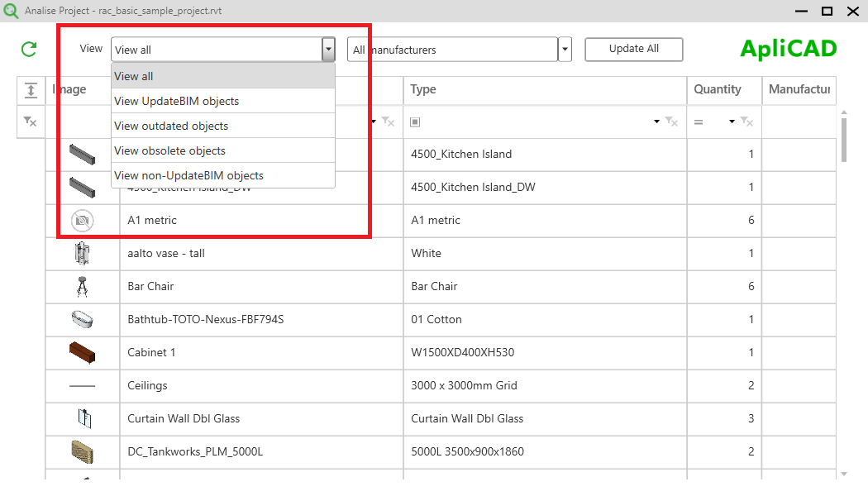Viewport: 868px width, 496px height.
Task: Click the Bathtub-TOTO-Nexus-FBF794S row
Action: pyautogui.click(x=248, y=319)
